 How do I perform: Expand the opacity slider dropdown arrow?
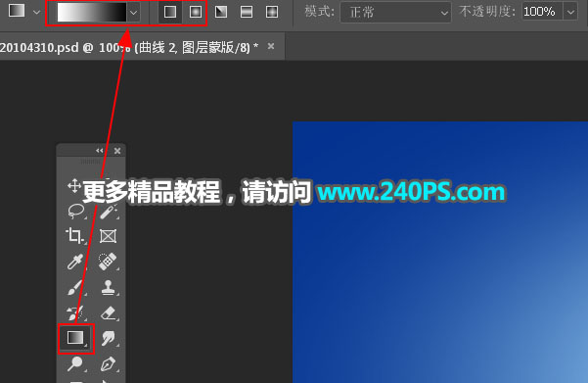(x=570, y=13)
